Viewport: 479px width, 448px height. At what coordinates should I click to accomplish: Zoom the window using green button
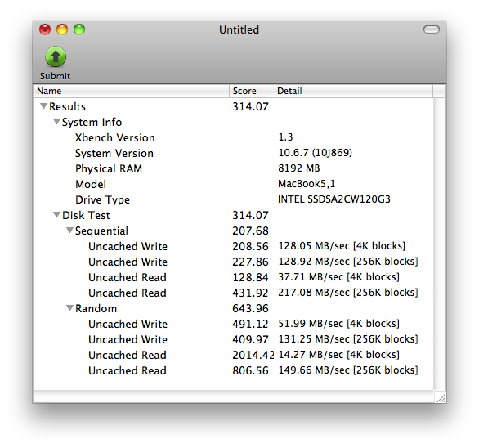tap(79, 29)
